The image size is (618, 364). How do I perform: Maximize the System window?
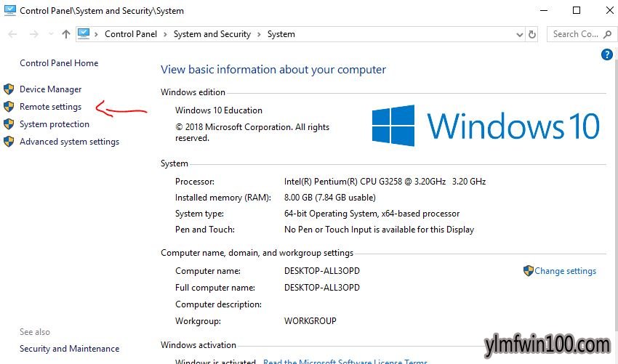(x=577, y=10)
